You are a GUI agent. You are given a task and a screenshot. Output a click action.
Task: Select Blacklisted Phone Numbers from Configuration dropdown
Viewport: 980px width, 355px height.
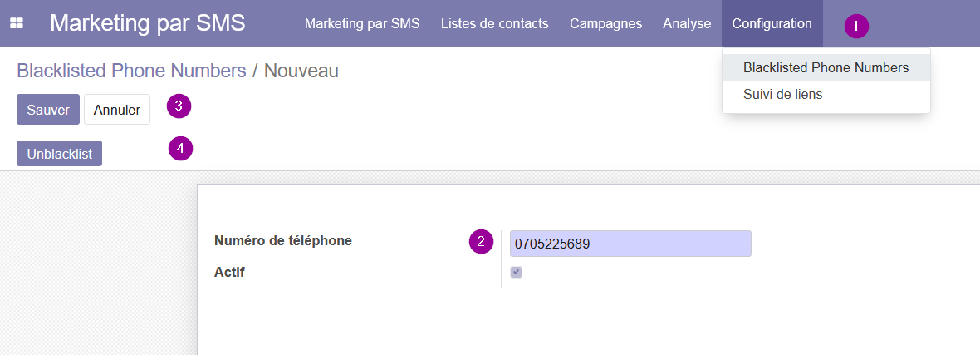[x=826, y=67]
